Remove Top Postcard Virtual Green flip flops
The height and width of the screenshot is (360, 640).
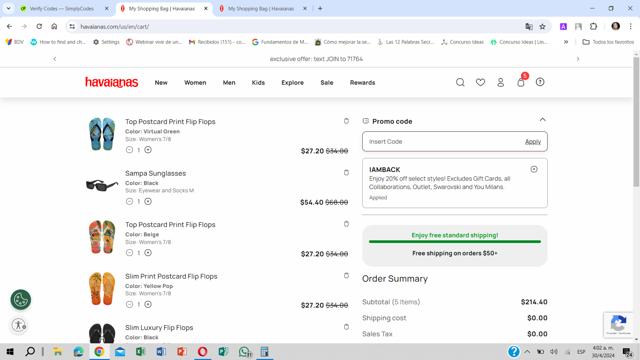coord(346,121)
